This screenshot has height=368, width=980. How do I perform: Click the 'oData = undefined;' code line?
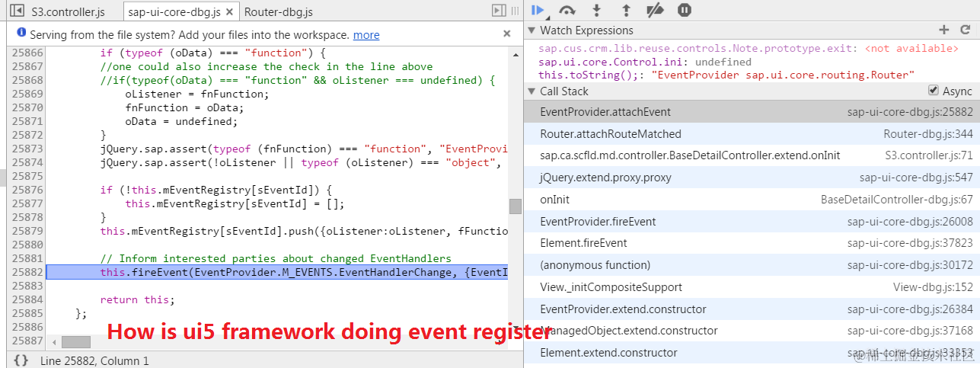(181, 122)
